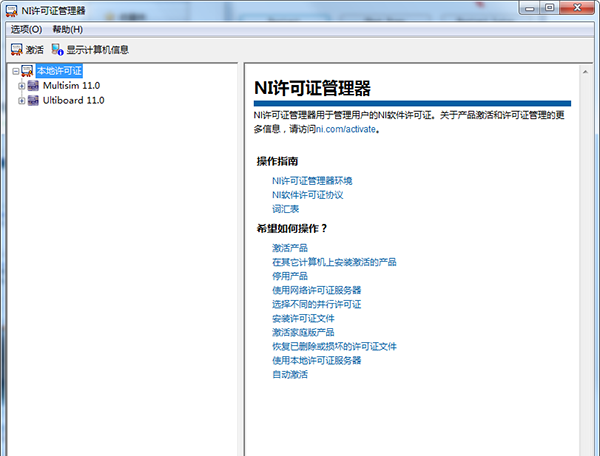Open the 停用产品 link
Viewport: 600px width, 456px height.
pyautogui.click(x=290, y=276)
